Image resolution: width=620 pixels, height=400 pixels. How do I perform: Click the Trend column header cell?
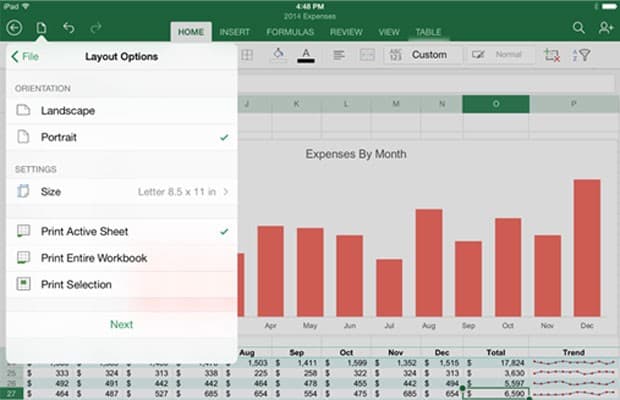[573, 353]
